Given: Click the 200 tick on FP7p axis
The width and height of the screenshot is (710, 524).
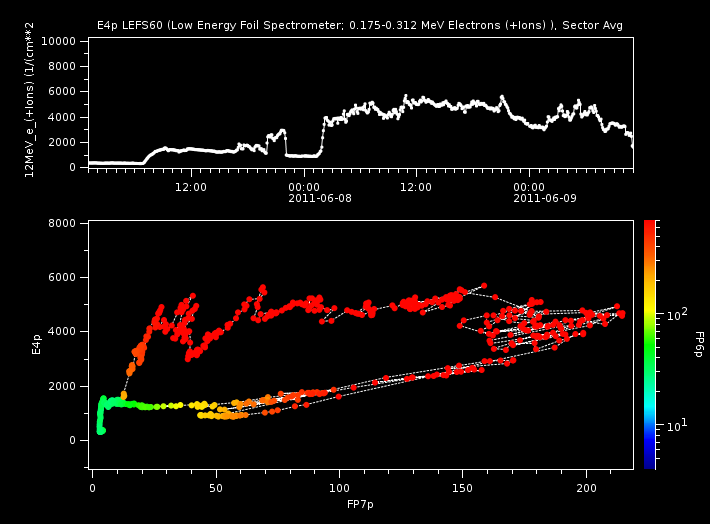Looking at the screenshot, I should [x=586, y=487].
